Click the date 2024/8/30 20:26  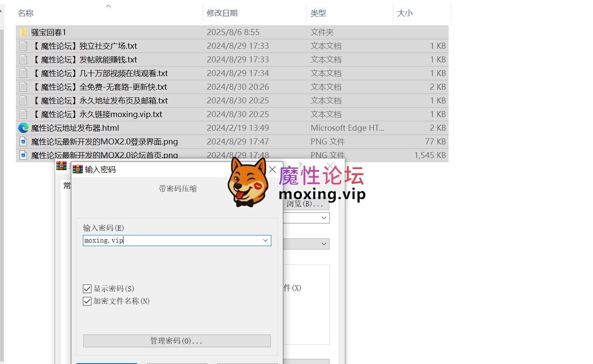(238, 87)
